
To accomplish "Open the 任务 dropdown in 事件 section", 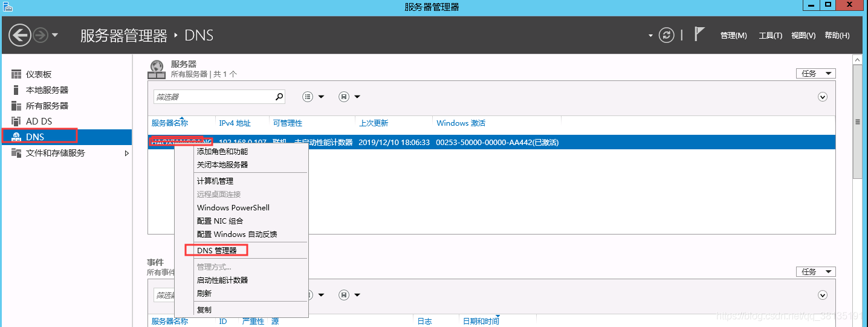I will coord(816,272).
